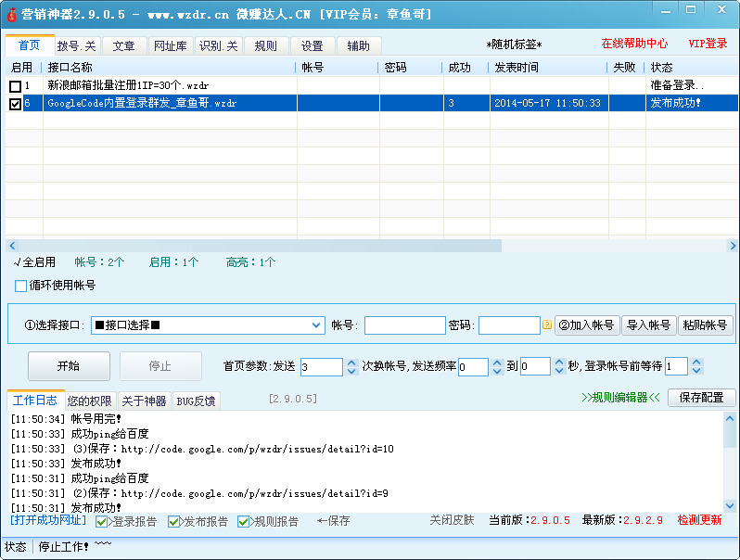Open the 接口选择 dropdown
The image size is (740, 560).
pyautogui.click(x=316, y=325)
